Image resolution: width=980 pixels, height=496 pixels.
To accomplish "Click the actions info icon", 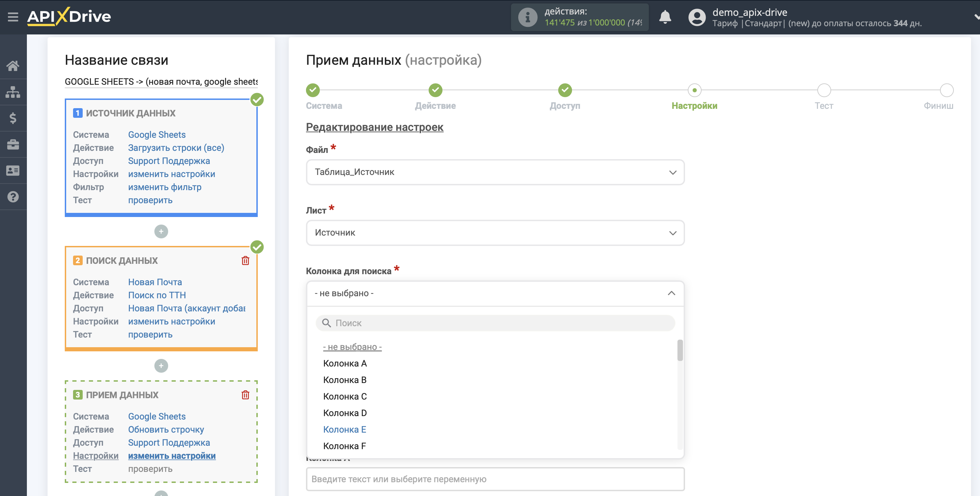I will 528,17.
